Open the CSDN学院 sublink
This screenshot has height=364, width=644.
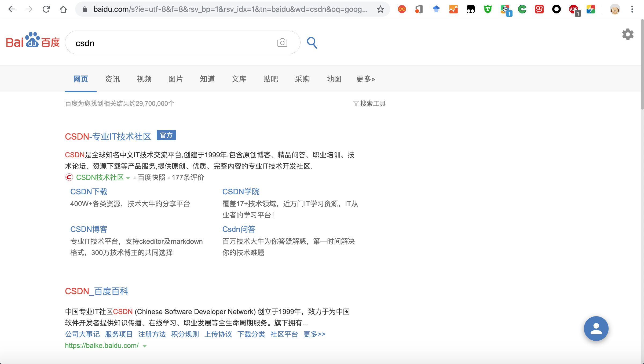click(241, 192)
